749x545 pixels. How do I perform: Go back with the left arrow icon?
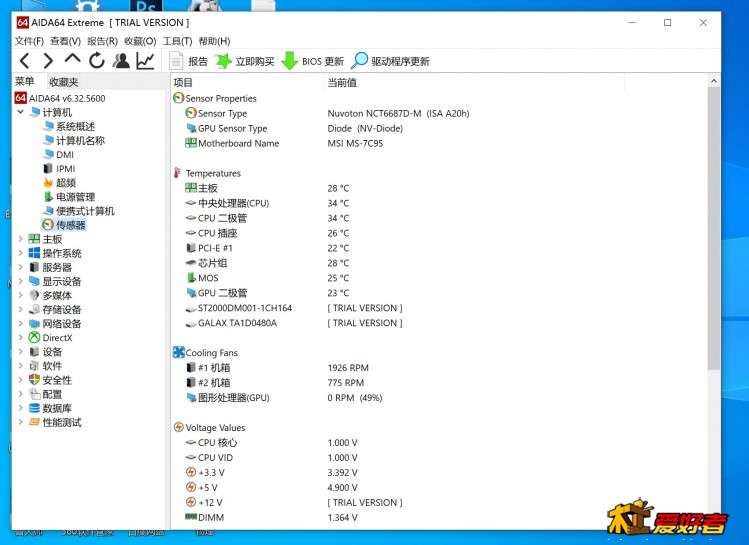(x=25, y=61)
